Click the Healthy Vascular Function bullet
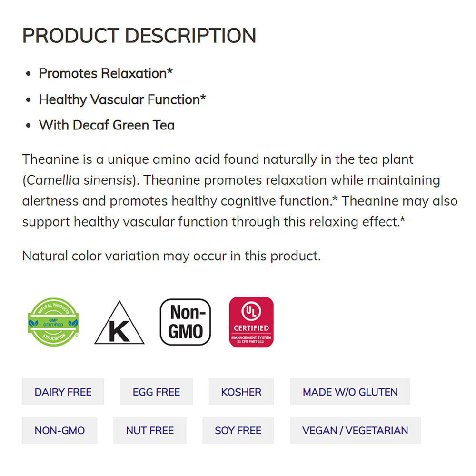Viewport: 476px width, 476px height. [122, 99]
